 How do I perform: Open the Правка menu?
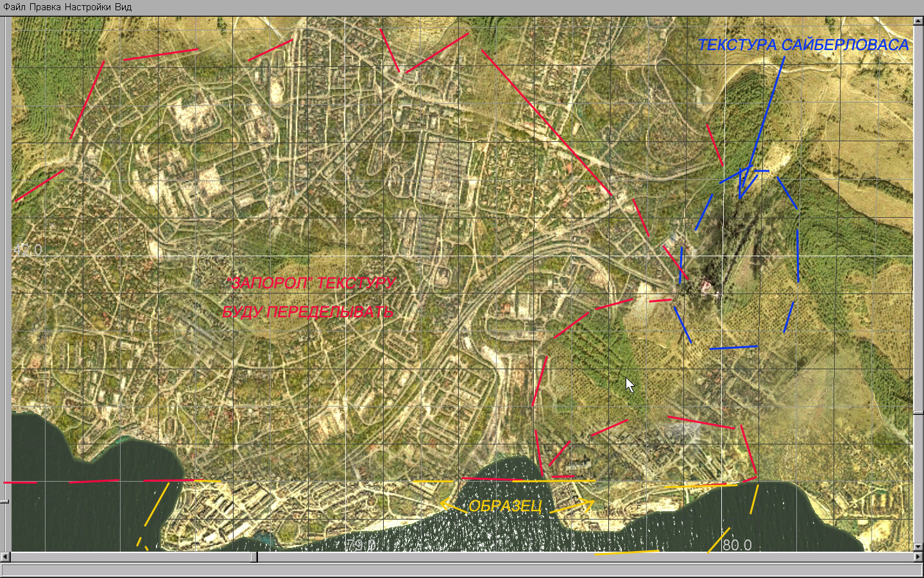pos(46,7)
